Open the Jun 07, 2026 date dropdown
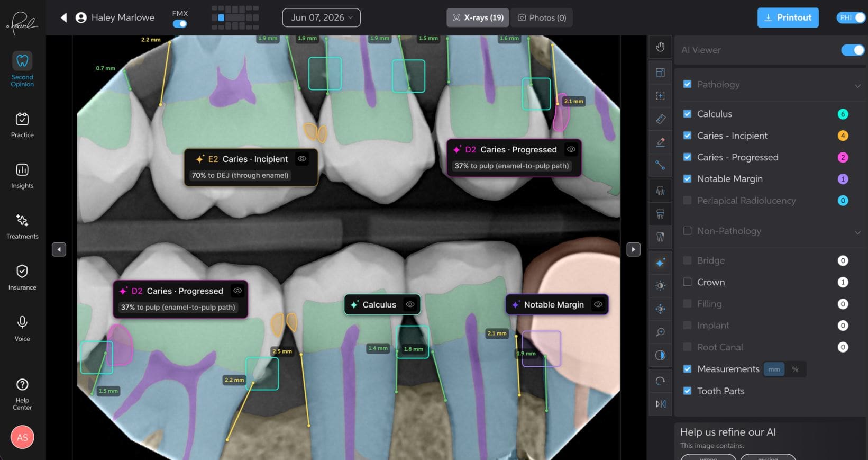868x460 pixels. pos(322,17)
